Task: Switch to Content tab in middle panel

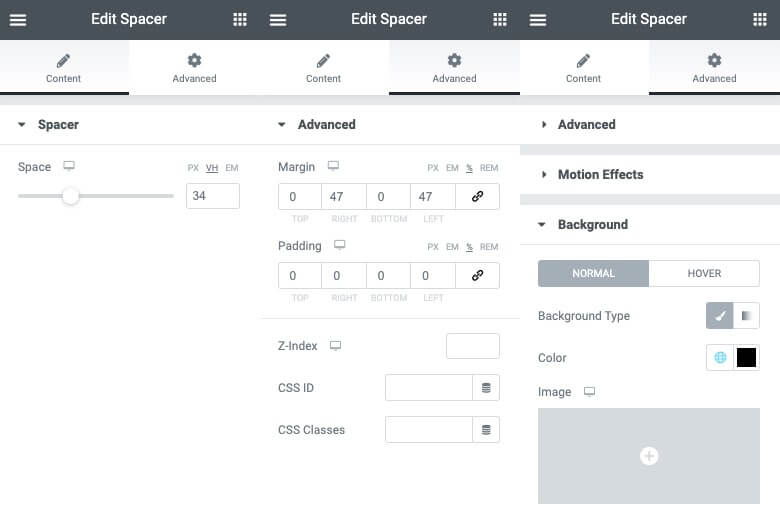Action: coord(323,68)
